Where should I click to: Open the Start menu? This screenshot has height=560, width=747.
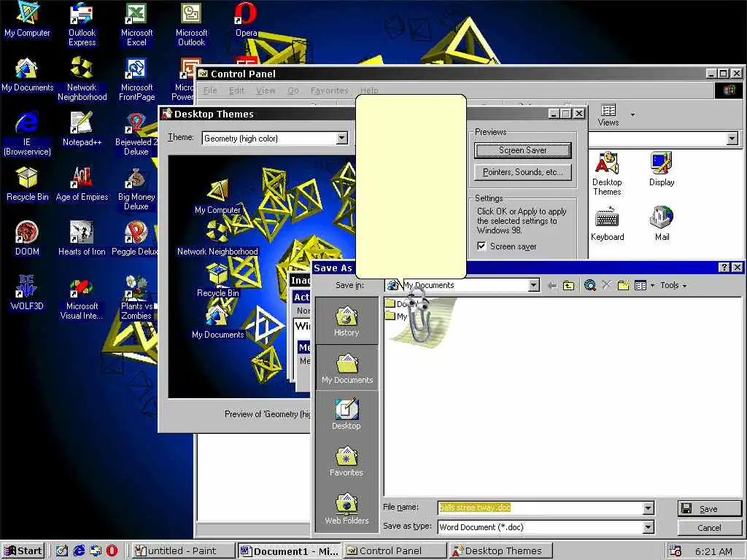23,551
